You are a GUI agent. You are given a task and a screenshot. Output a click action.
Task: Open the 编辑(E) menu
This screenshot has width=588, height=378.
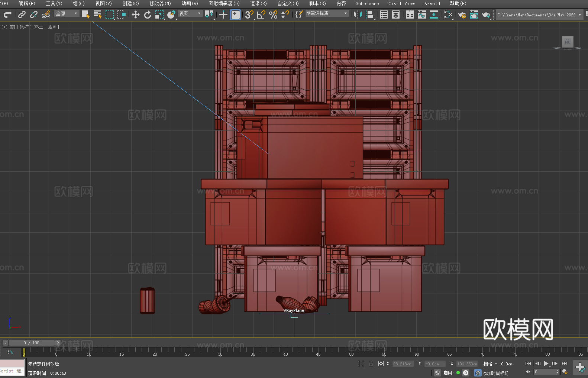point(27,3)
